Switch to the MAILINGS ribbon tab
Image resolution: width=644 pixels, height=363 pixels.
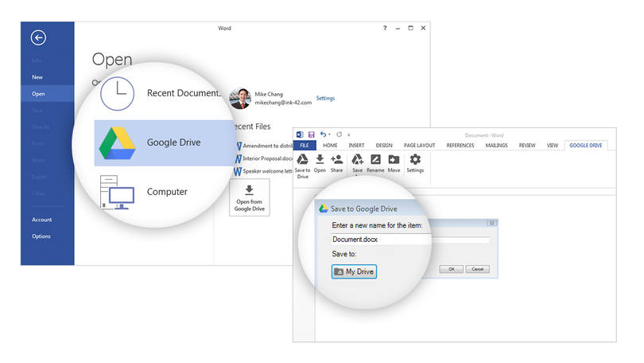pyautogui.click(x=497, y=146)
